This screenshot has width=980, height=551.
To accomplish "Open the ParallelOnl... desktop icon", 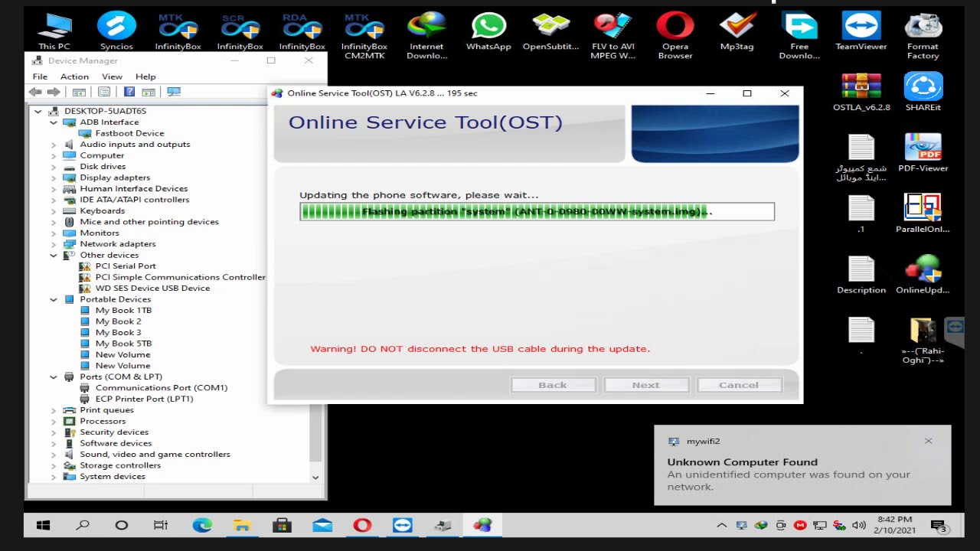I will point(923,214).
